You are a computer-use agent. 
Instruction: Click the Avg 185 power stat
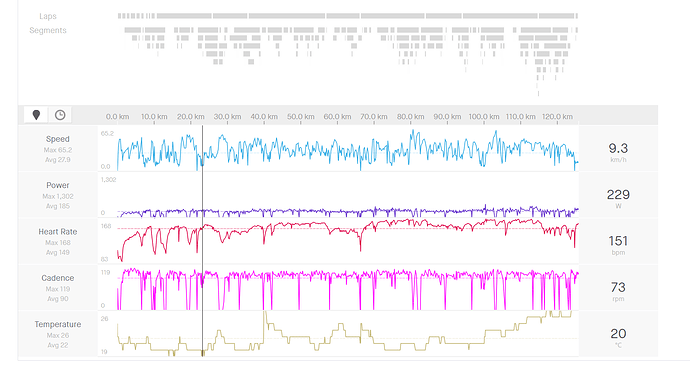click(58, 206)
